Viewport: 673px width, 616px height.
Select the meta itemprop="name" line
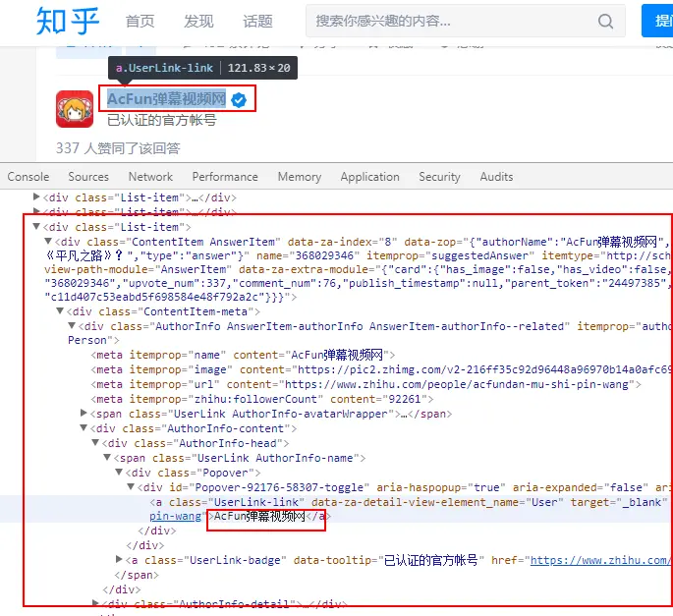243,355
